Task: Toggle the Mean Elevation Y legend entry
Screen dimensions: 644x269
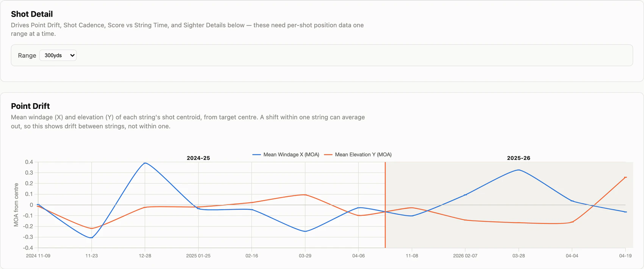Action: 358,154
